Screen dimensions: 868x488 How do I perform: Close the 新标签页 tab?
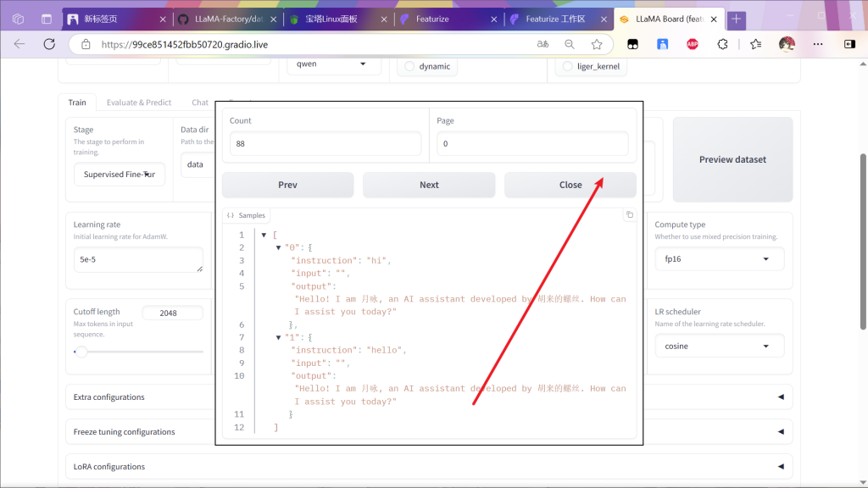tap(162, 19)
